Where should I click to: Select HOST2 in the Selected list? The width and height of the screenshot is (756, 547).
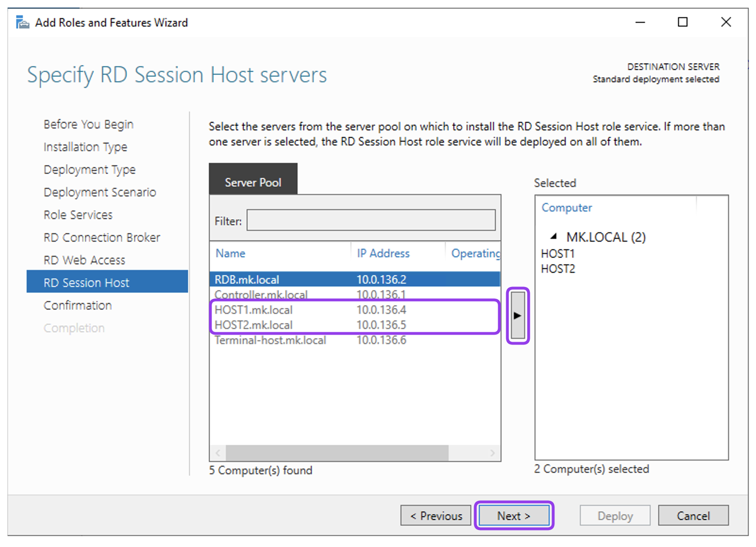[558, 269]
